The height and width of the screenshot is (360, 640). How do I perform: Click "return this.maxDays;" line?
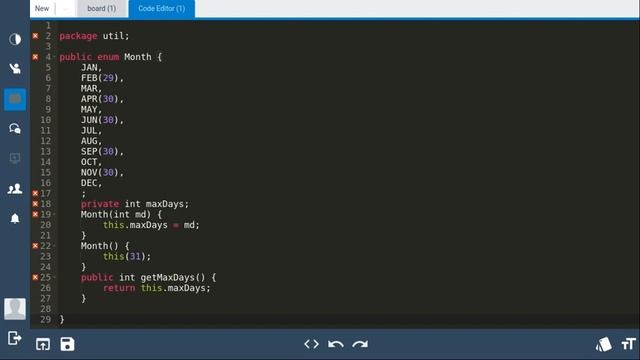[157, 288]
